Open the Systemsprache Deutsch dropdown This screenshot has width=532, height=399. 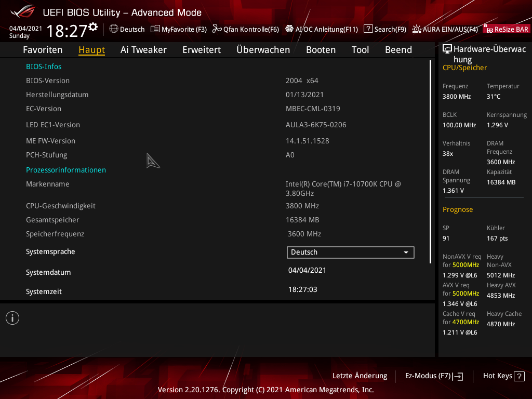(351, 252)
